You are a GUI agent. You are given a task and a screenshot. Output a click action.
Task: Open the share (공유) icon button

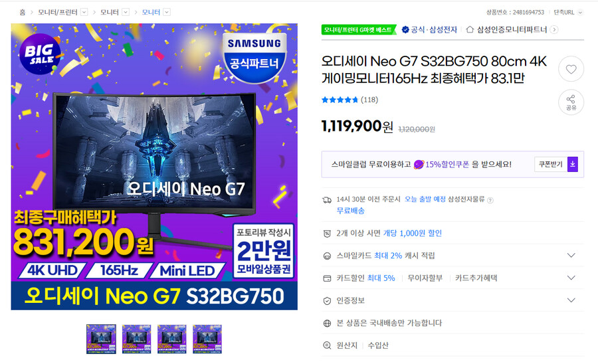(571, 102)
